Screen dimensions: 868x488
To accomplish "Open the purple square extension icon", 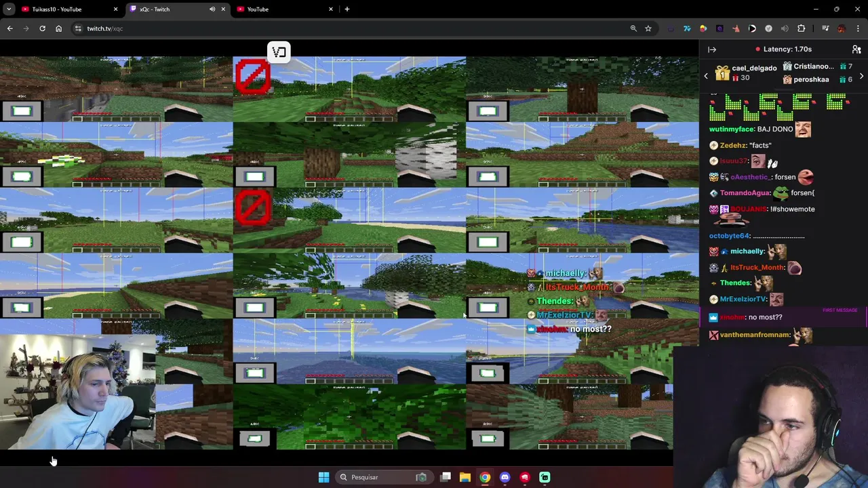I will pyautogui.click(x=719, y=28).
